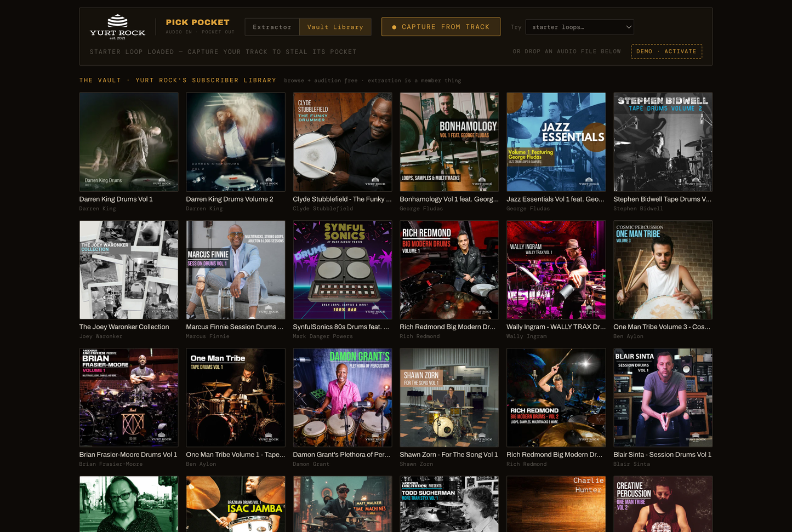
Task: Select Blair Sinta Session Drums cover
Action: [663, 398]
